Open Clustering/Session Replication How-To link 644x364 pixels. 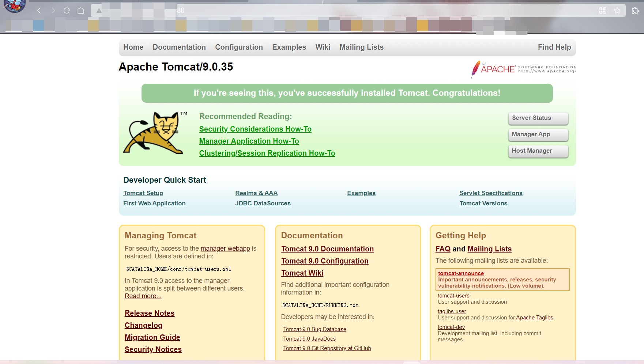[x=267, y=153]
